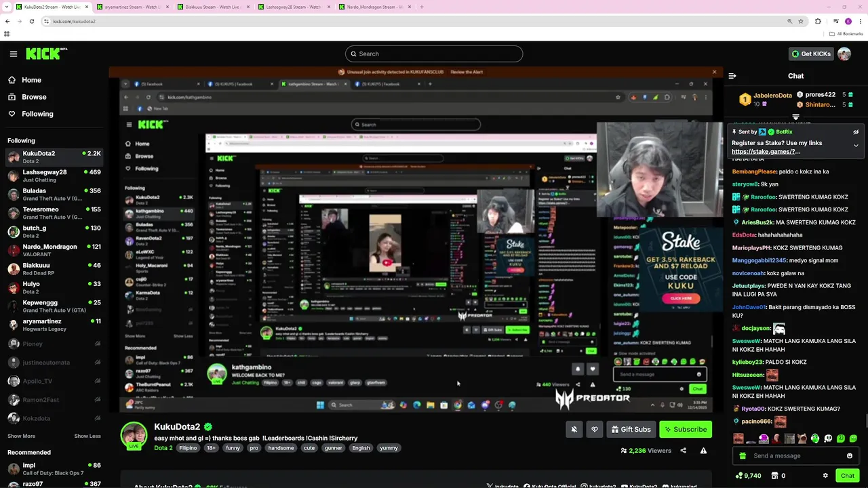Image resolution: width=868 pixels, height=488 pixels.
Task: Open butch_g channel in sidebar
Action: 54,232
